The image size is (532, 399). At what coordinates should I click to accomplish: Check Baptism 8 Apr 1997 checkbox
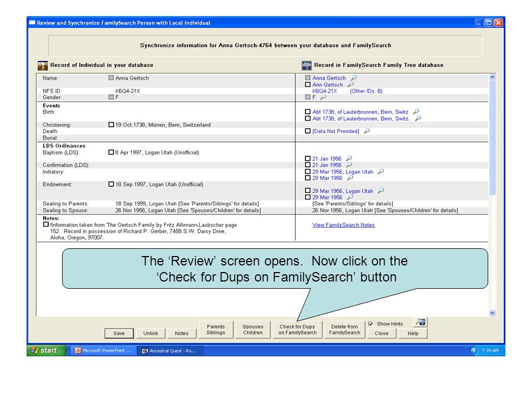pyautogui.click(x=111, y=152)
